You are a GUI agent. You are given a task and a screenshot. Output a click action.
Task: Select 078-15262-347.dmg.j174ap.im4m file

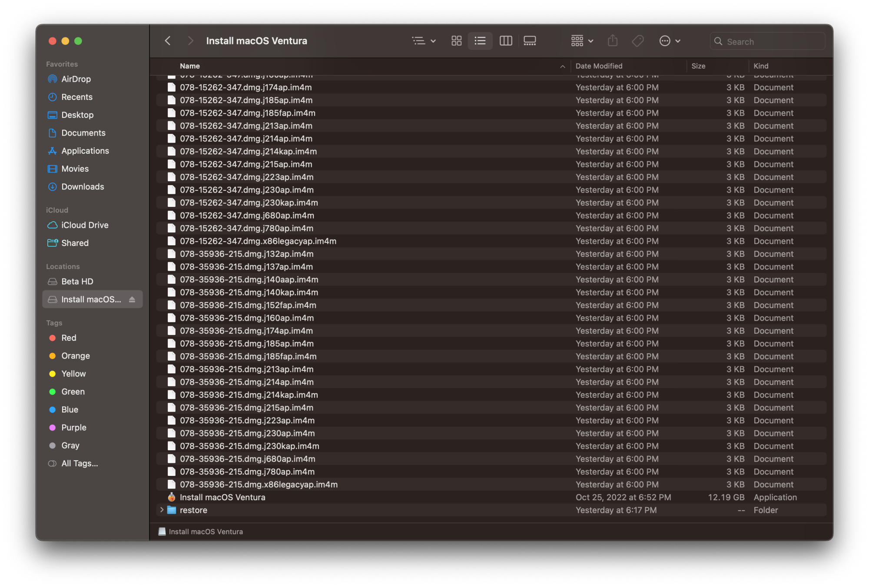(x=491, y=87)
